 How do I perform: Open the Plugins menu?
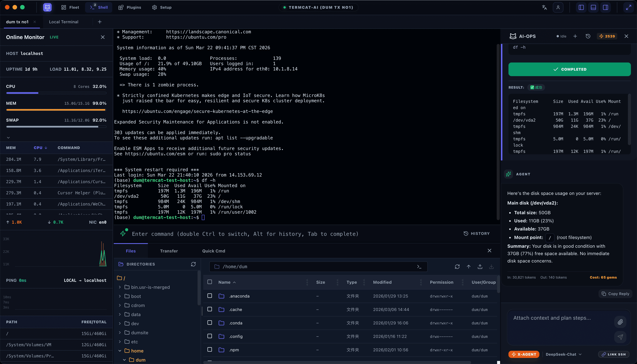click(x=130, y=8)
